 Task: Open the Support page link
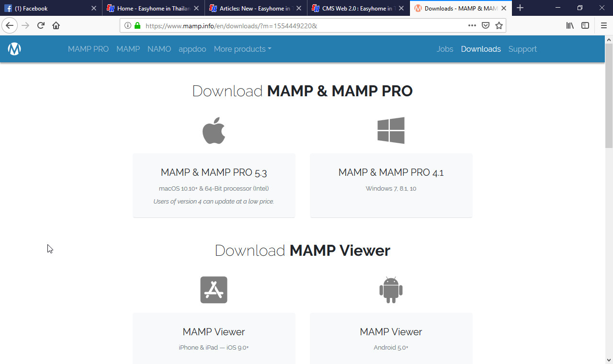[x=522, y=49]
